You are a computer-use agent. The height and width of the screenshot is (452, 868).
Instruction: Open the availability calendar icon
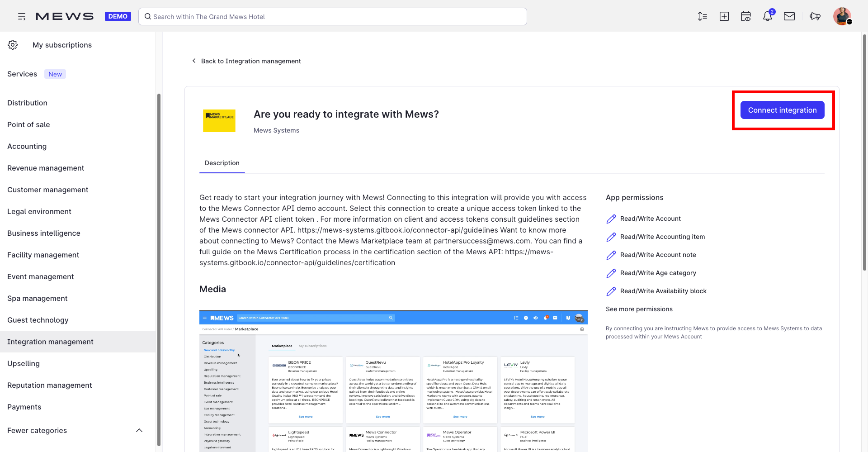(746, 16)
